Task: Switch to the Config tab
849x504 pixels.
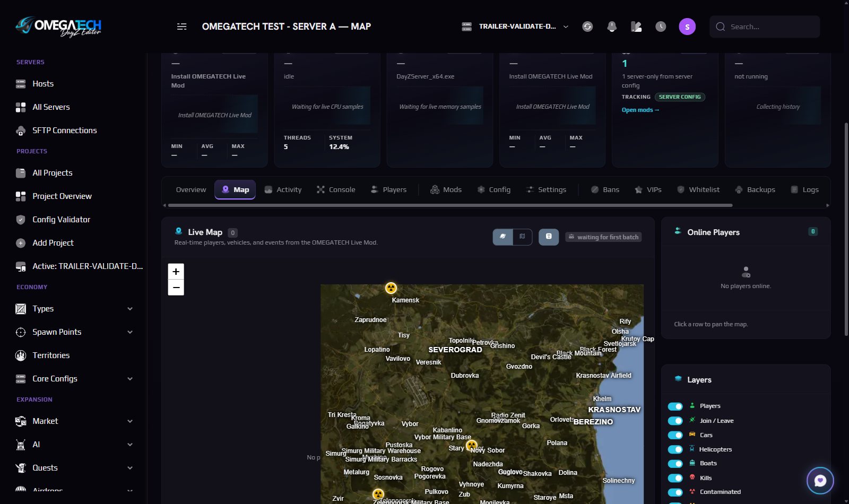Action: coord(494,190)
